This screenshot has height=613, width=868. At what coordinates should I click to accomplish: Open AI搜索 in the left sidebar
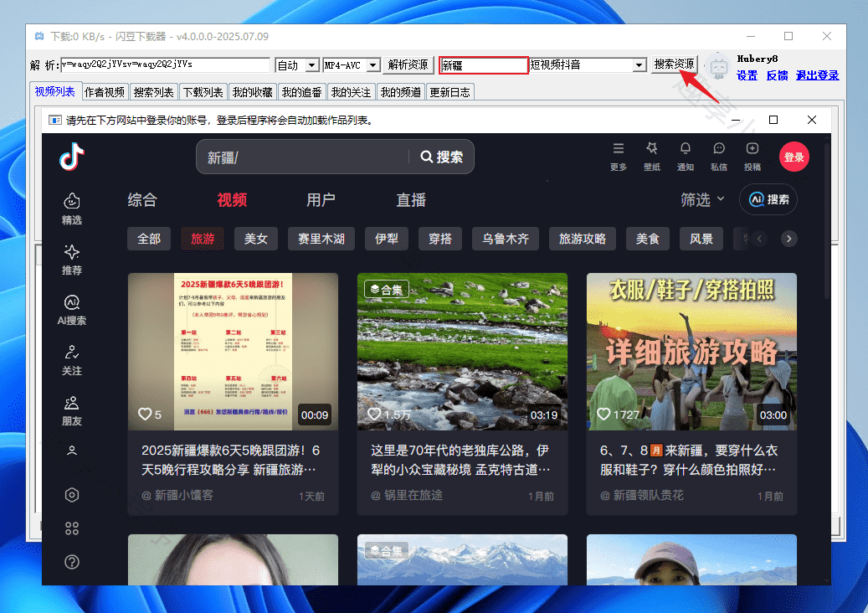pos(72,310)
